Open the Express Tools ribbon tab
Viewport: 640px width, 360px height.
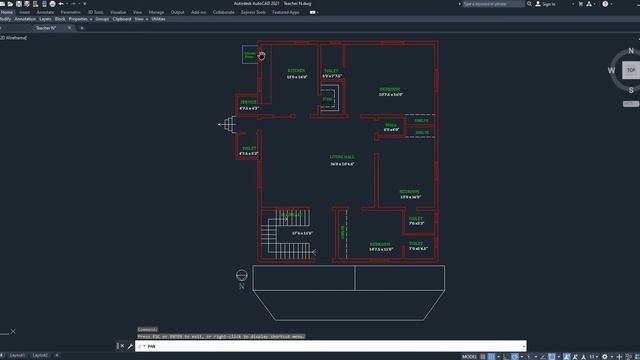click(x=253, y=12)
